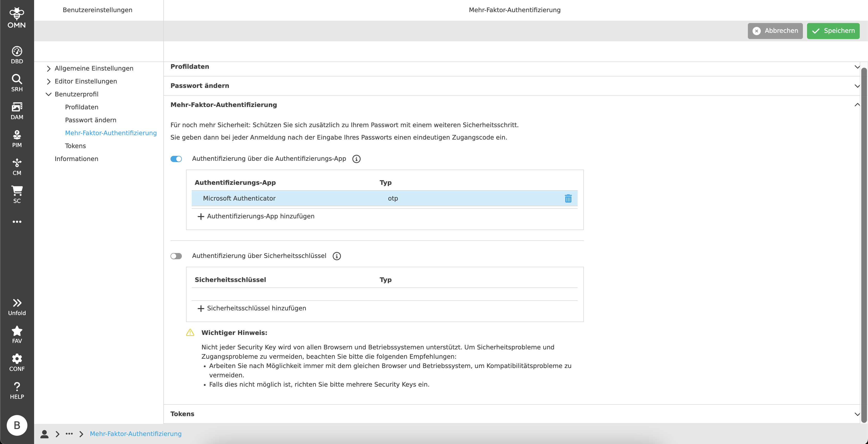Open the CONF configuration module

click(17, 361)
